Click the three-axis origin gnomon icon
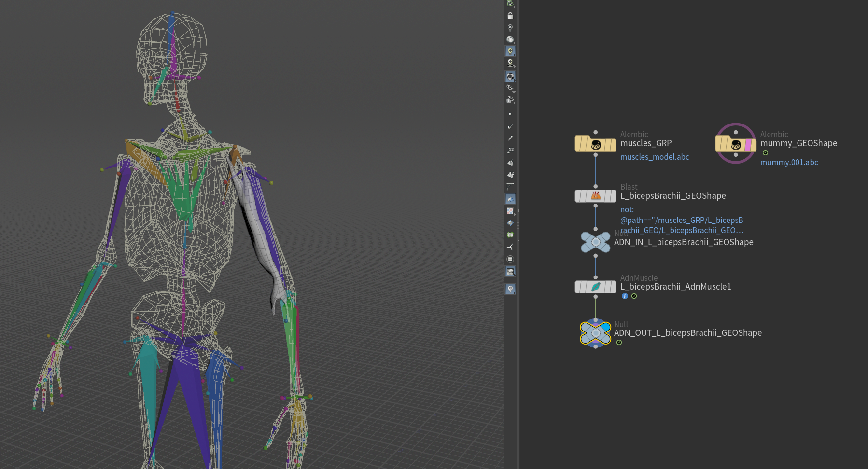This screenshot has width=868, height=469. click(x=510, y=247)
